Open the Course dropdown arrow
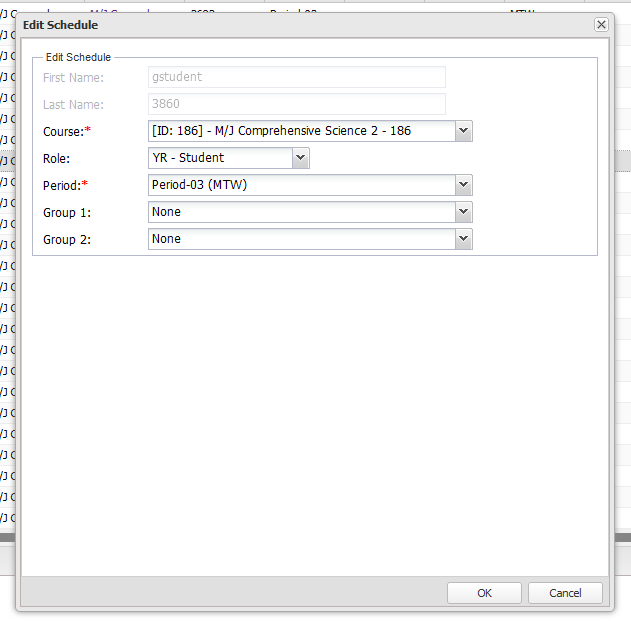The height and width of the screenshot is (623, 631). tap(463, 131)
